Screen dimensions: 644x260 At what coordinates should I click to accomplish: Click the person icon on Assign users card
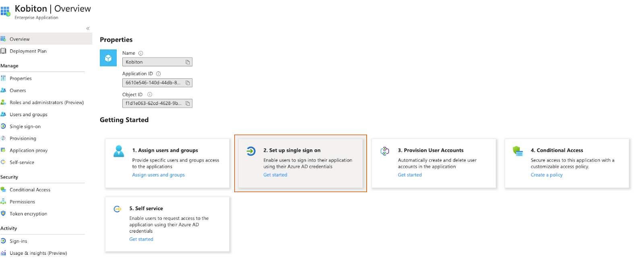[x=119, y=151]
